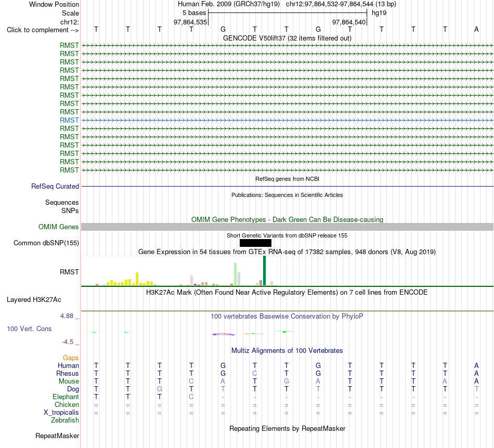Click the '5 bases' scale text

coord(194,13)
